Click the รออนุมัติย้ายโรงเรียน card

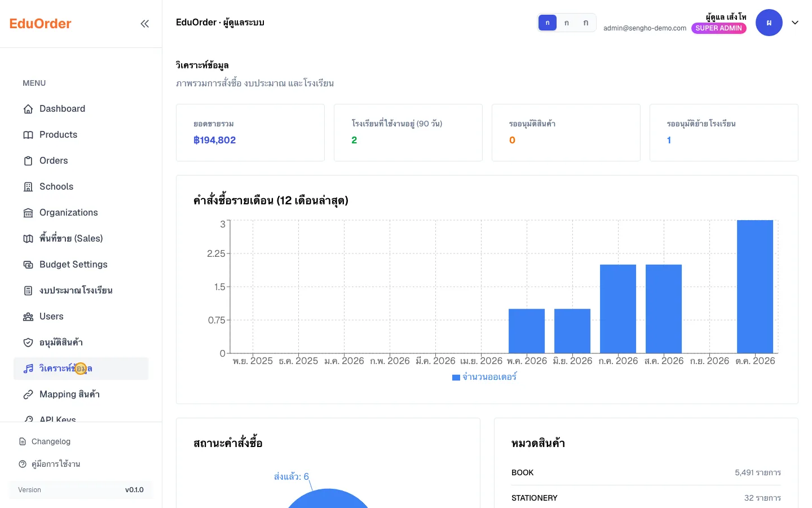click(x=724, y=133)
